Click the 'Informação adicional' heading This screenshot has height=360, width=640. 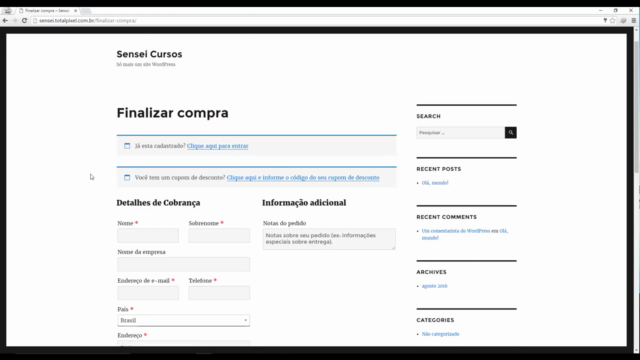(304, 203)
